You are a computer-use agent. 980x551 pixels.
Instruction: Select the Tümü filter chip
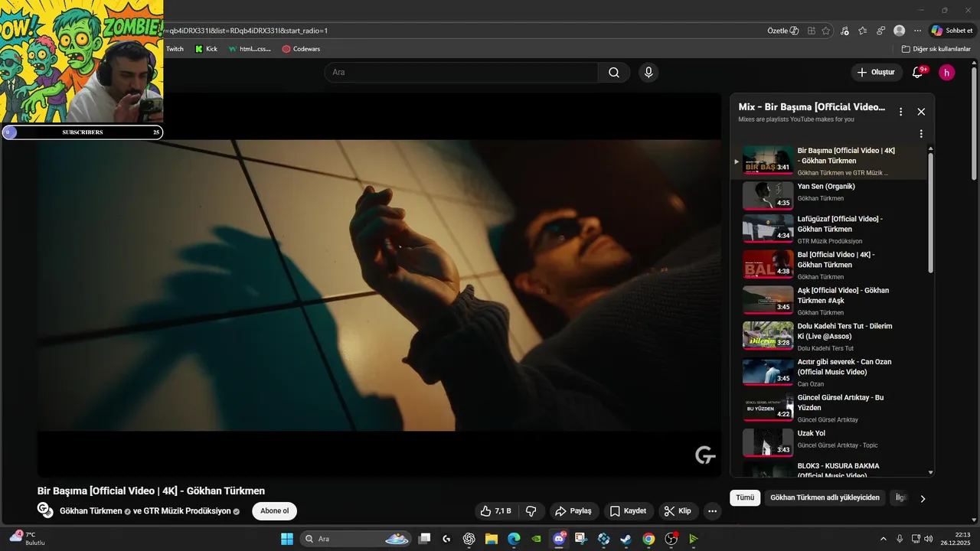tap(745, 497)
